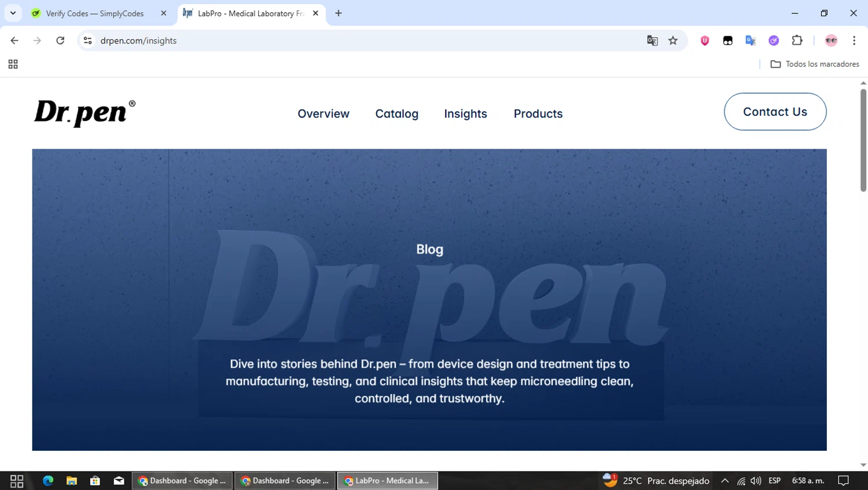Open the apps grid in bookmarks bar

click(13, 64)
